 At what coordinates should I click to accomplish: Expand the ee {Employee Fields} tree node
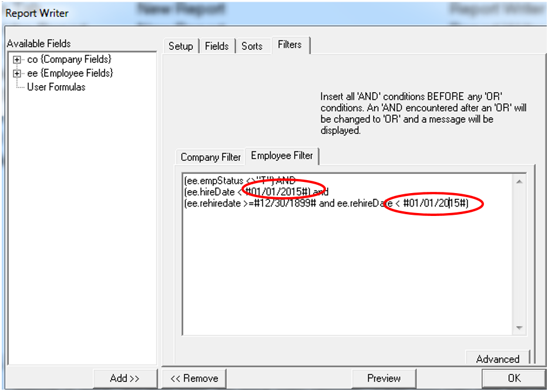[17, 73]
